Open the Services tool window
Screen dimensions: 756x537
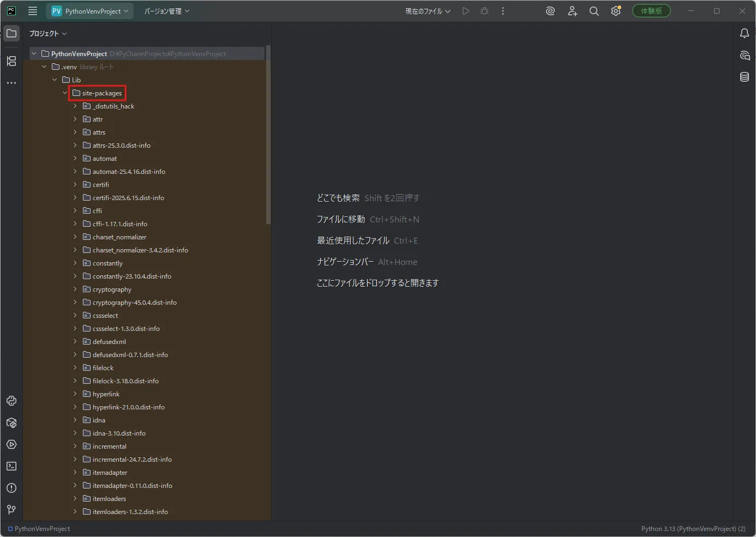pyautogui.click(x=11, y=444)
